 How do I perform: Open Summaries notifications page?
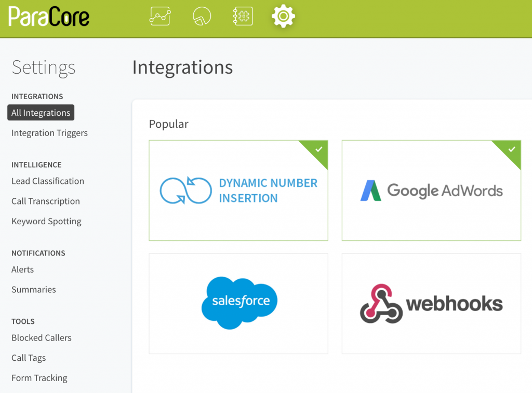click(34, 290)
